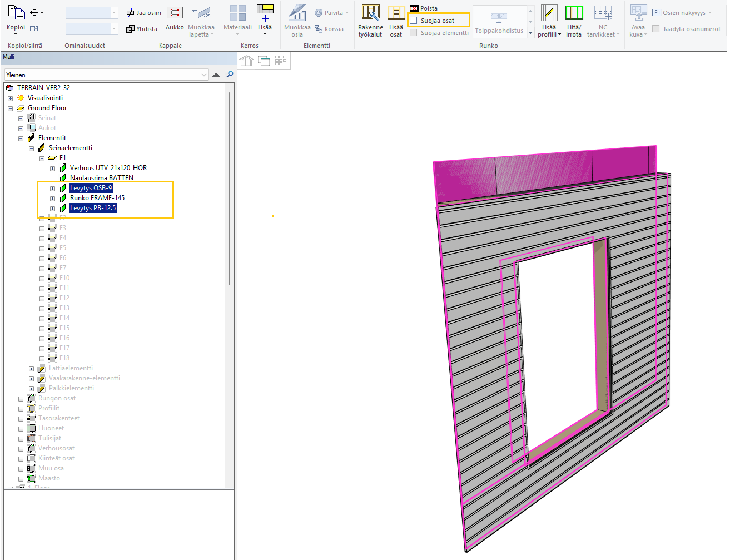
Task: Expand the Levytys OSB-9 node
Action: (x=52, y=189)
